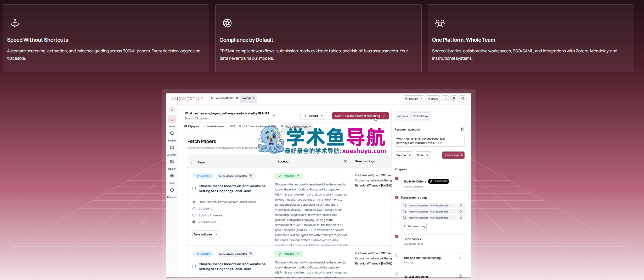This screenshot has width=644, height=280.
Task: Expand the sidebar with double-chevron icon
Action: pos(172,110)
